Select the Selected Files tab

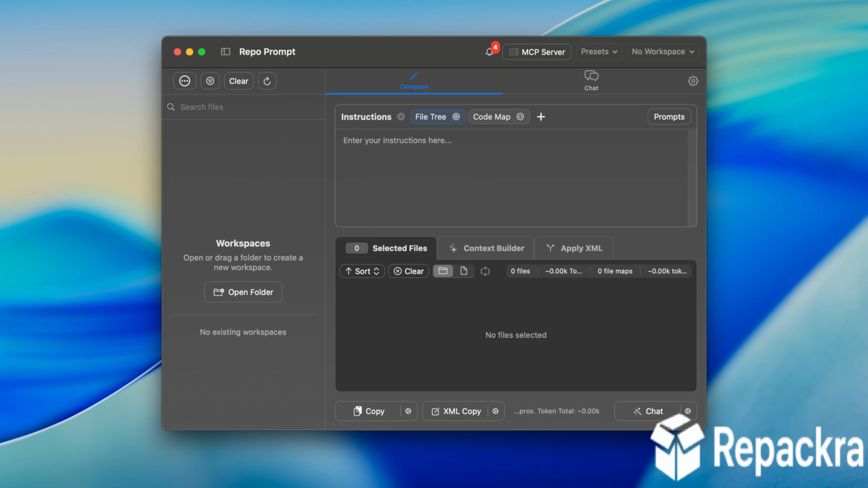click(x=386, y=248)
